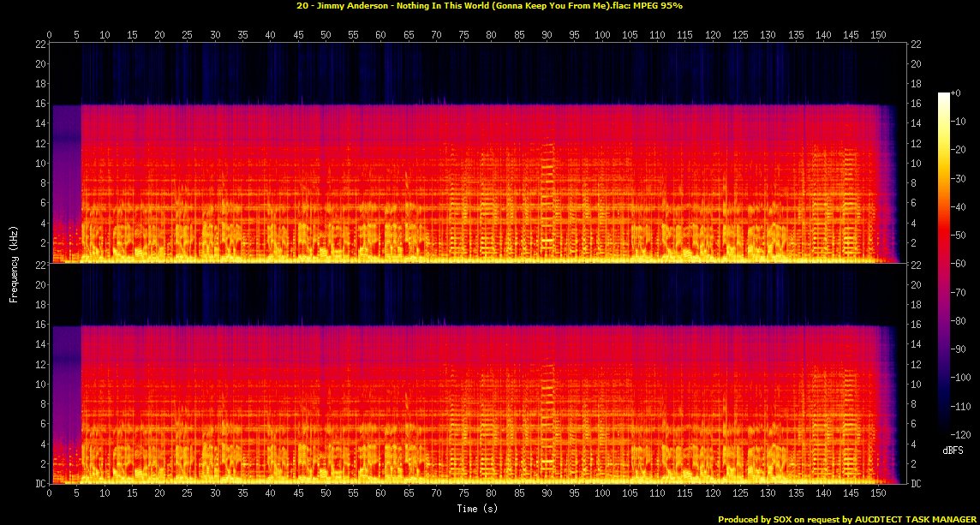Click the 90 second tick on the bottom time axis
Image resolution: width=980 pixels, height=525 pixels.
point(546,494)
